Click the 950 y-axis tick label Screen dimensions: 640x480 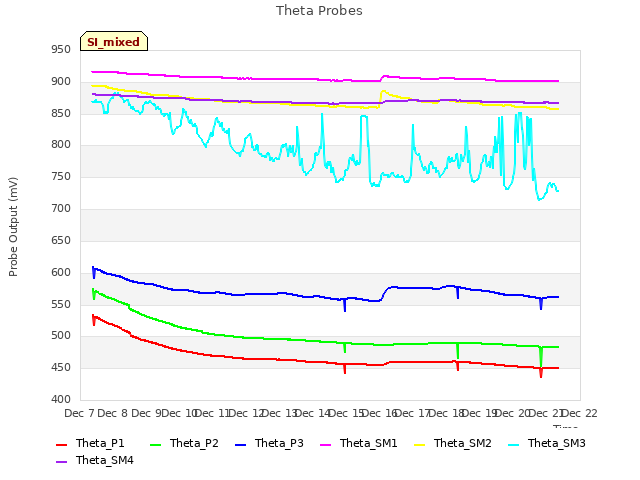pos(61,50)
